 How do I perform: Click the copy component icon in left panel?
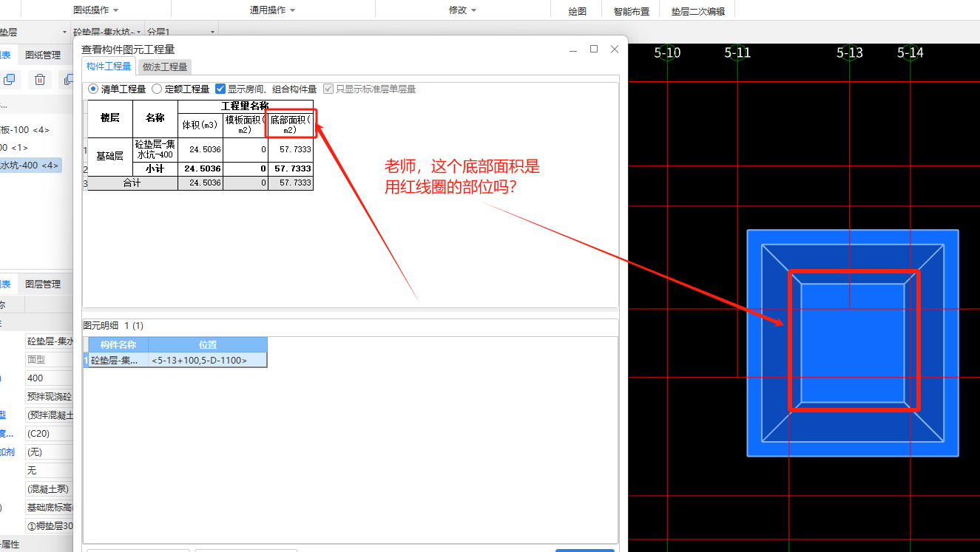tap(9, 80)
